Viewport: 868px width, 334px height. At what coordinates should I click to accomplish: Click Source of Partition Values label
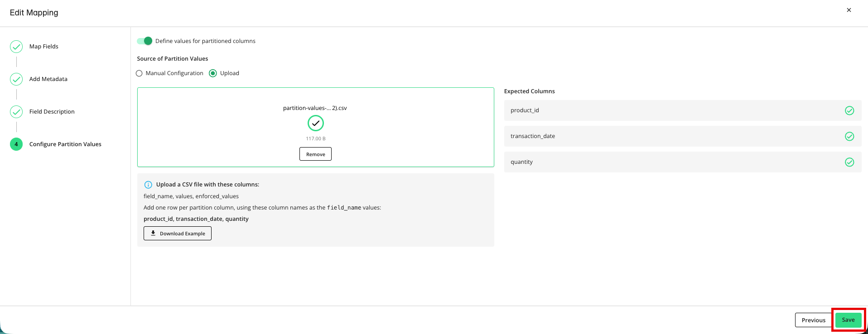(173, 58)
